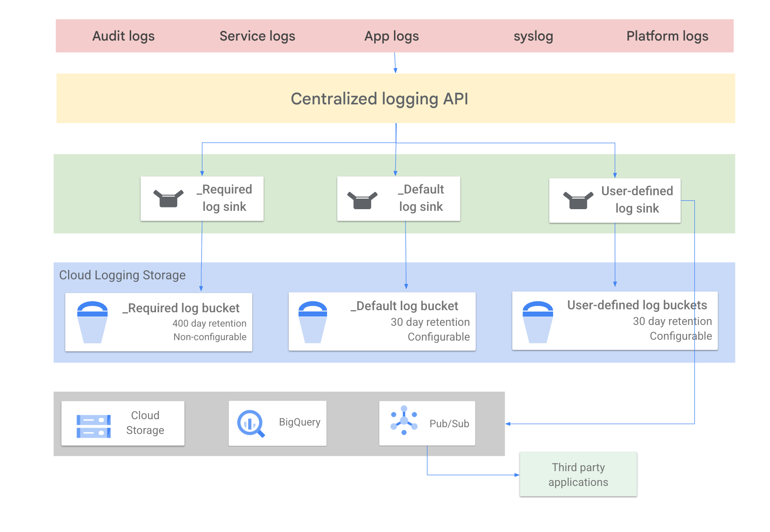Image resolution: width=770 pixels, height=532 pixels.
Task: Click the _Default log bucket icon
Action: click(x=313, y=322)
